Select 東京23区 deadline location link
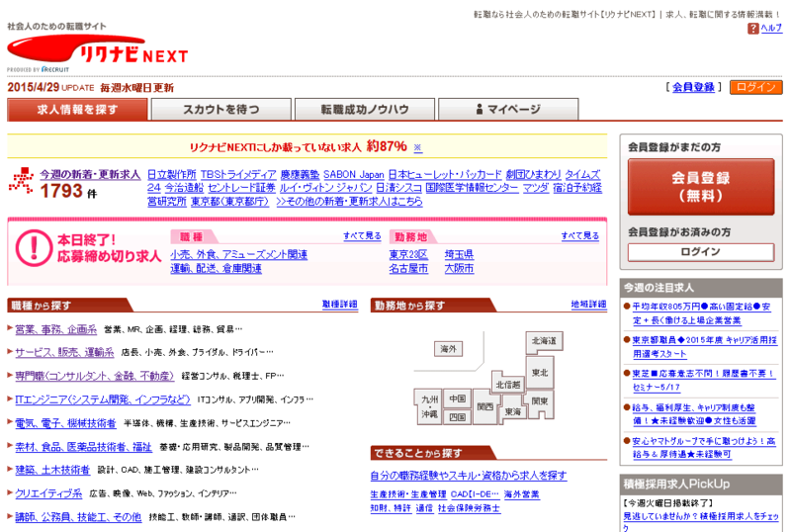 coord(408,254)
